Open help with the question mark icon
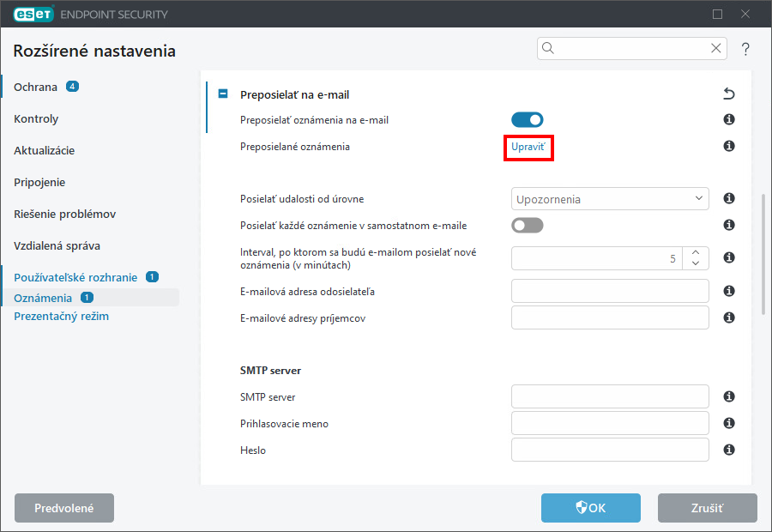This screenshot has width=772, height=532. [x=745, y=49]
